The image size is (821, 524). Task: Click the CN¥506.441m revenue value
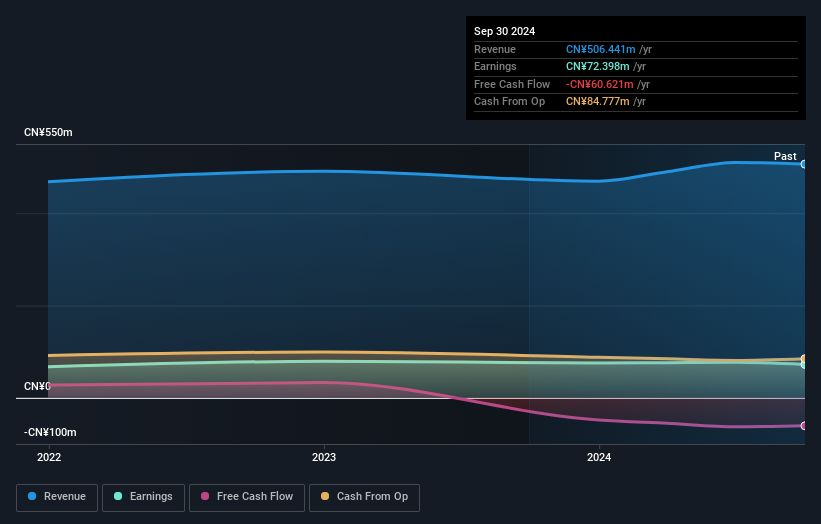click(x=601, y=49)
